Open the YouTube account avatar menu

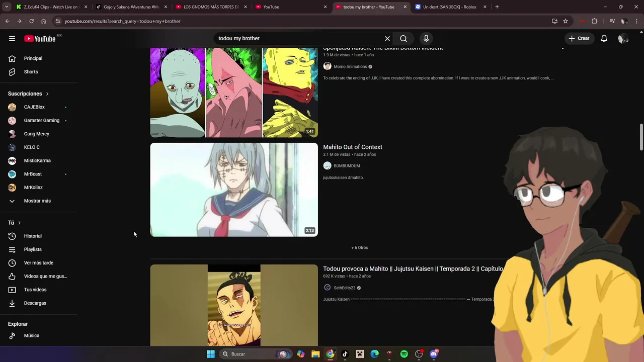click(x=623, y=39)
